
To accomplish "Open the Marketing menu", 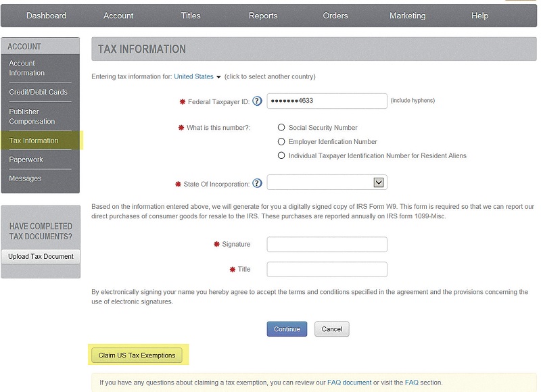I will [407, 16].
